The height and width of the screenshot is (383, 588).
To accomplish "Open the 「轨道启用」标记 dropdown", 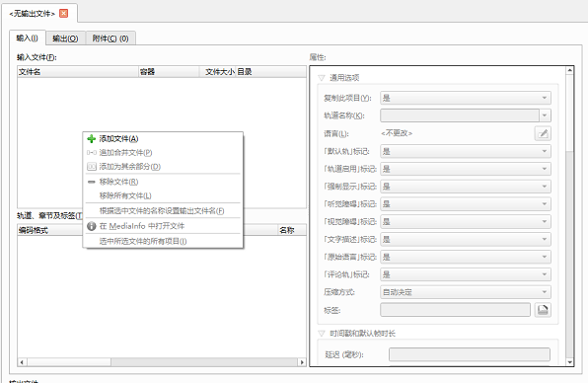I will coord(466,169).
